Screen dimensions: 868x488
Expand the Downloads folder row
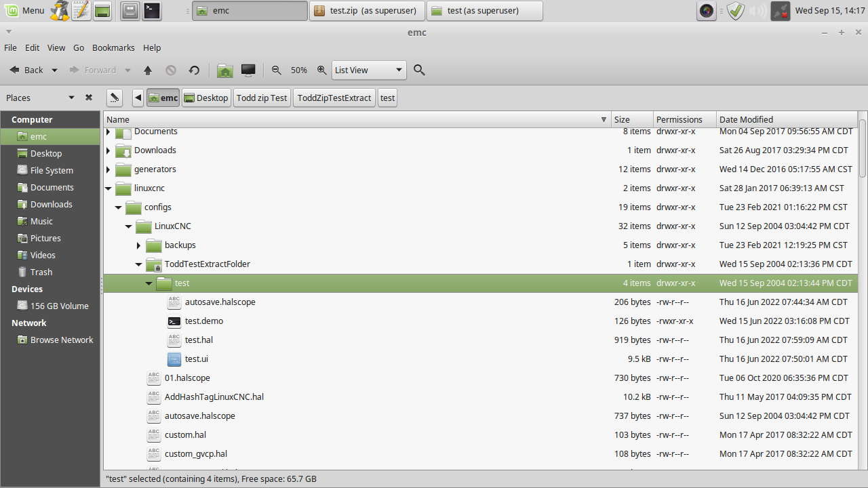point(108,150)
